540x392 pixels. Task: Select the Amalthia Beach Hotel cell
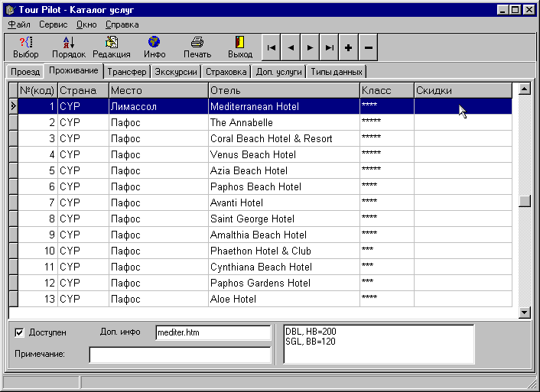pyautogui.click(x=284, y=235)
